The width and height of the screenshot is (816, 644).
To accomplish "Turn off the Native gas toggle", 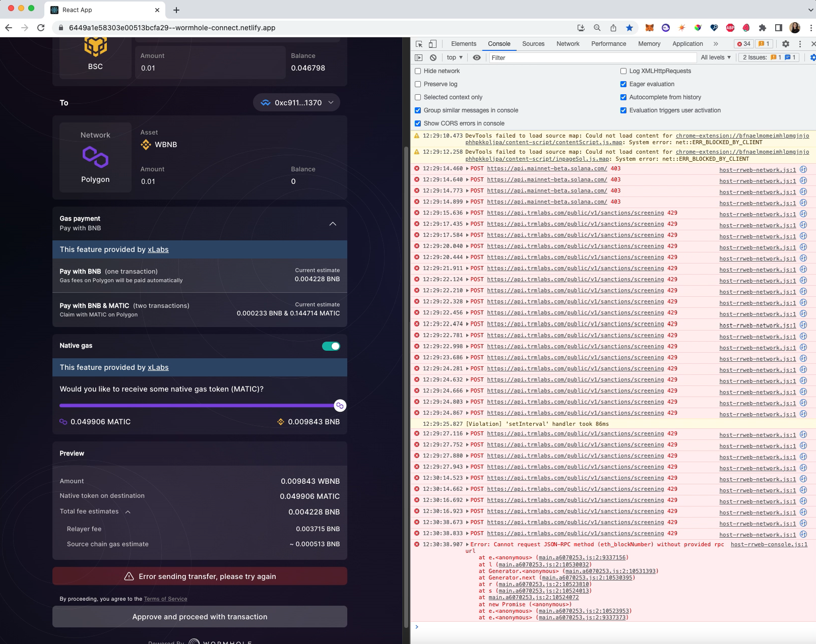I will (x=330, y=346).
